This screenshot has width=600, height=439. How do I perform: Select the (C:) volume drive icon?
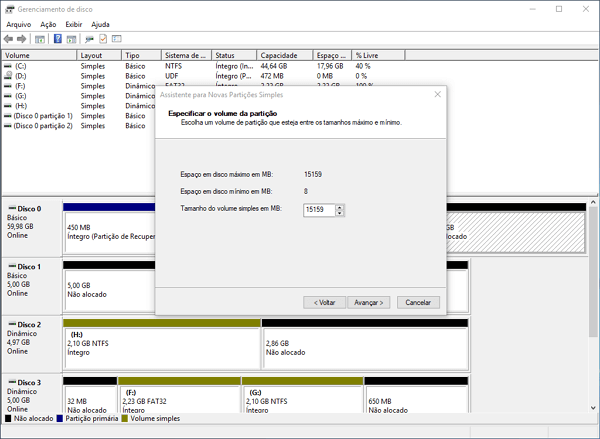(x=9, y=66)
